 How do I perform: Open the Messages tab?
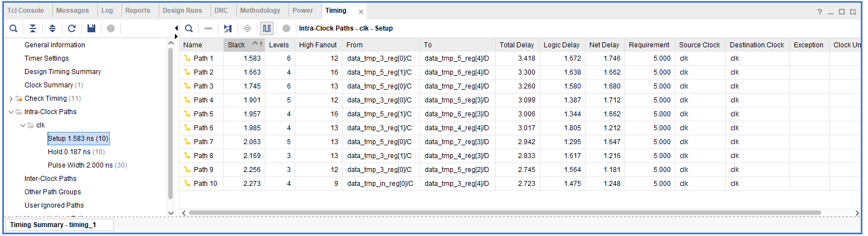[72, 11]
